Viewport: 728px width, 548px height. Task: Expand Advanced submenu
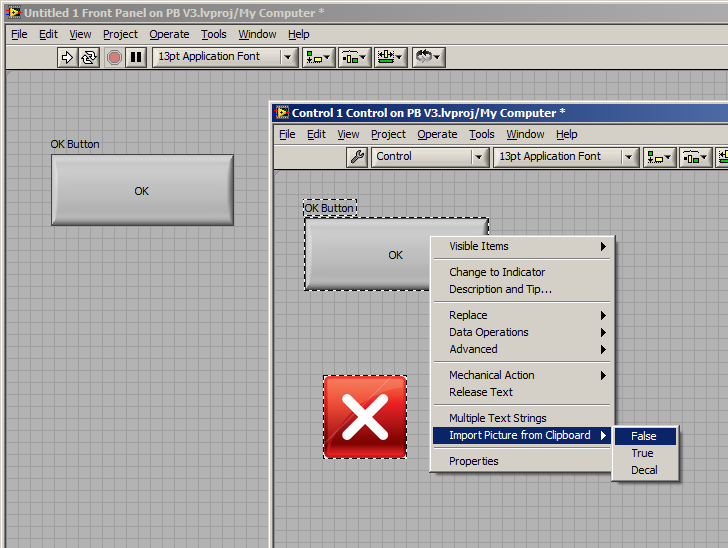tap(522, 349)
